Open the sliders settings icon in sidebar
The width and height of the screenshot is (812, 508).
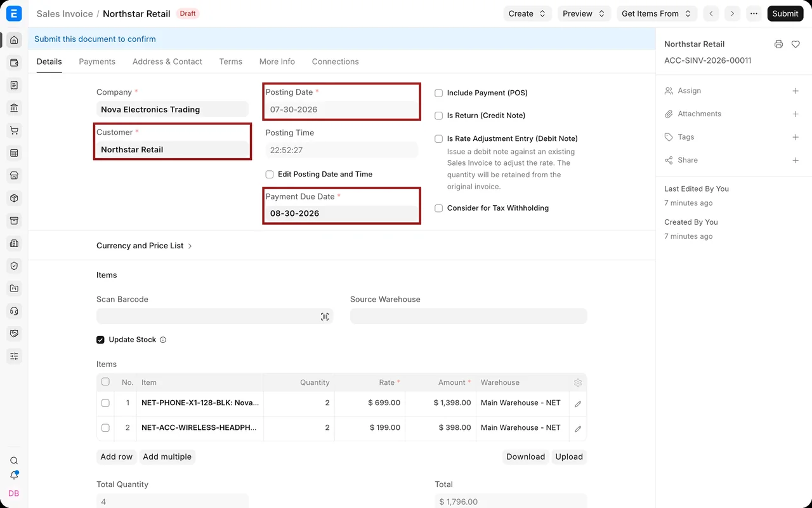[x=14, y=356]
